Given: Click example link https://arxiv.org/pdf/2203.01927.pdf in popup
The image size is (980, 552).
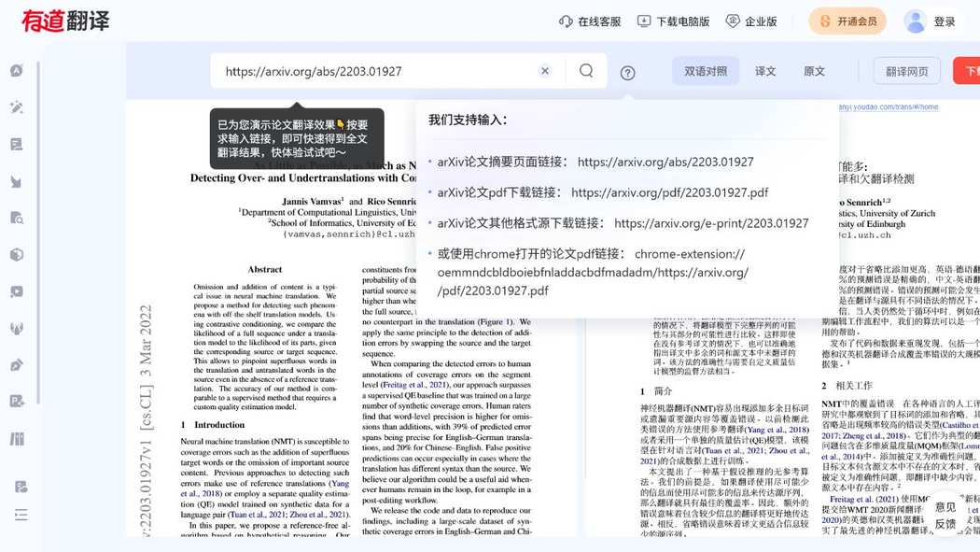Looking at the screenshot, I should [x=669, y=192].
